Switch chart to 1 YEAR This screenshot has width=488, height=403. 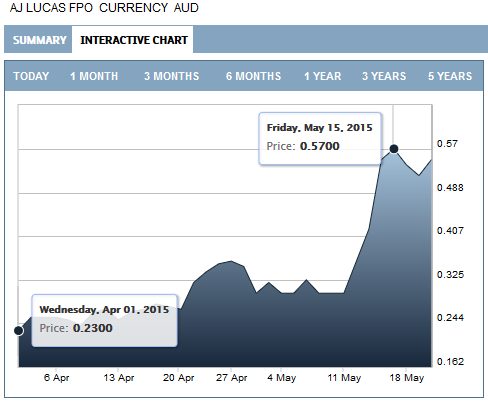point(323,76)
